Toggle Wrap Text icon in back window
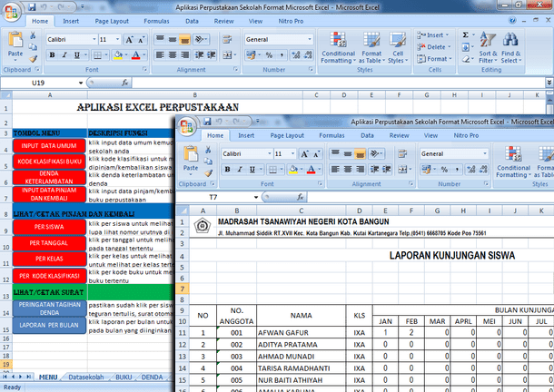The width and height of the screenshot is (554, 392). pos(227,39)
